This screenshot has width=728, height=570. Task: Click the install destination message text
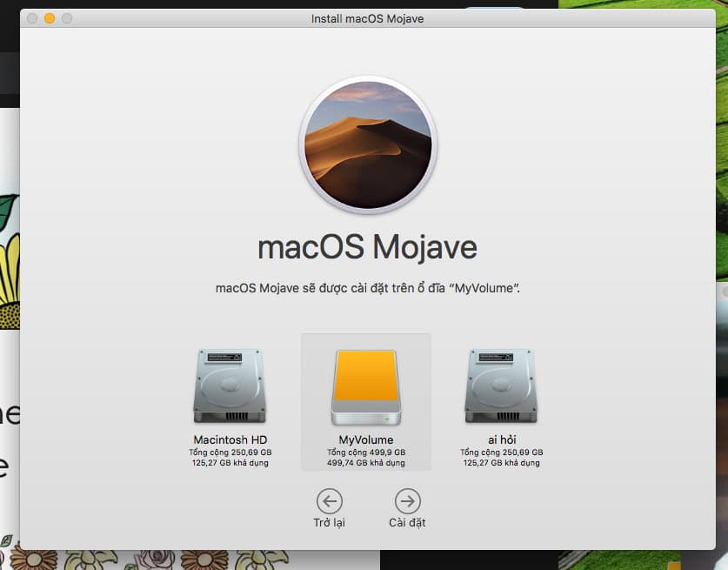coord(367,288)
